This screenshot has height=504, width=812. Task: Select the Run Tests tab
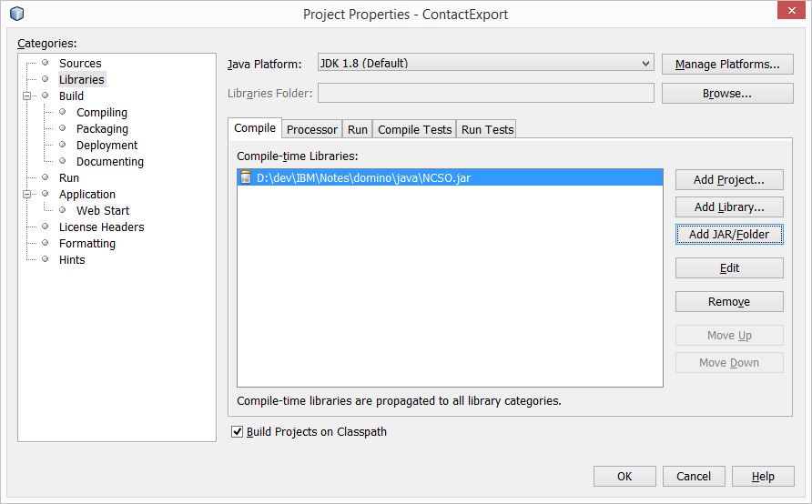487,129
